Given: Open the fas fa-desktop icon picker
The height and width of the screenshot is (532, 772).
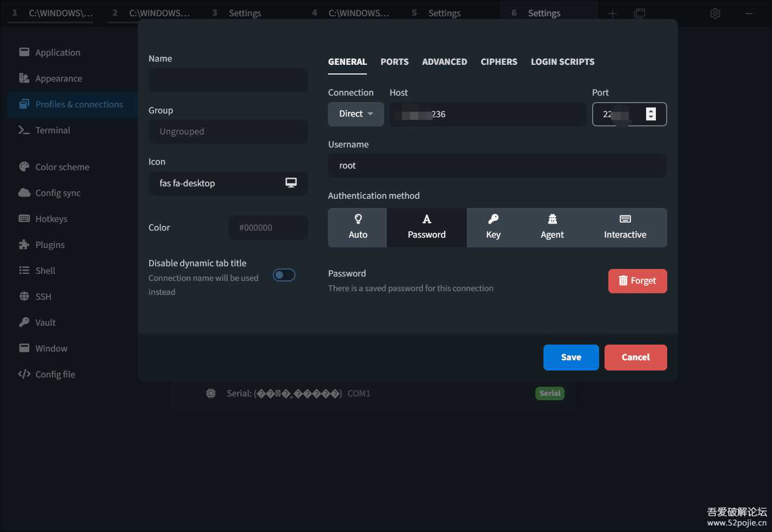Looking at the screenshot, I should (228, 183).
